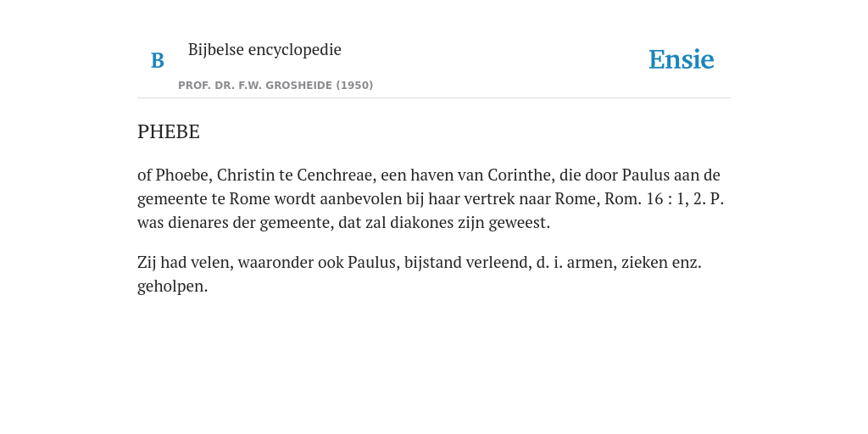Click the horizontal divider below the header

tap(434, 98)
